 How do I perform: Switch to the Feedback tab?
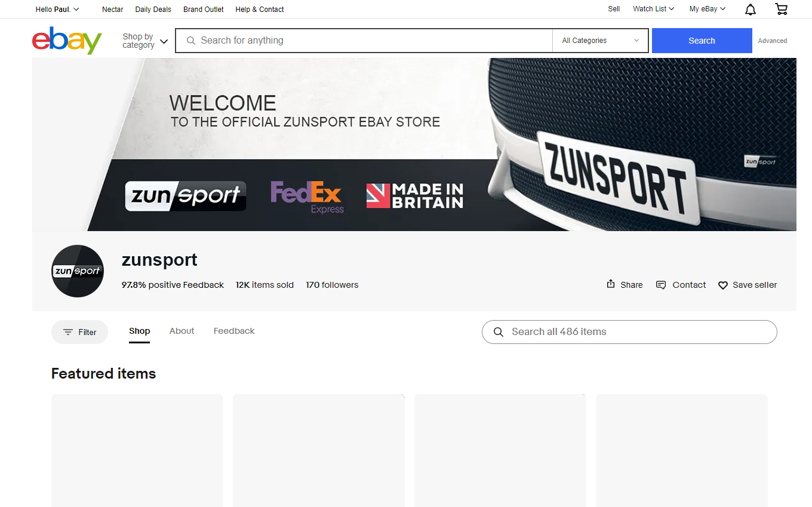(x=234, y=331)
